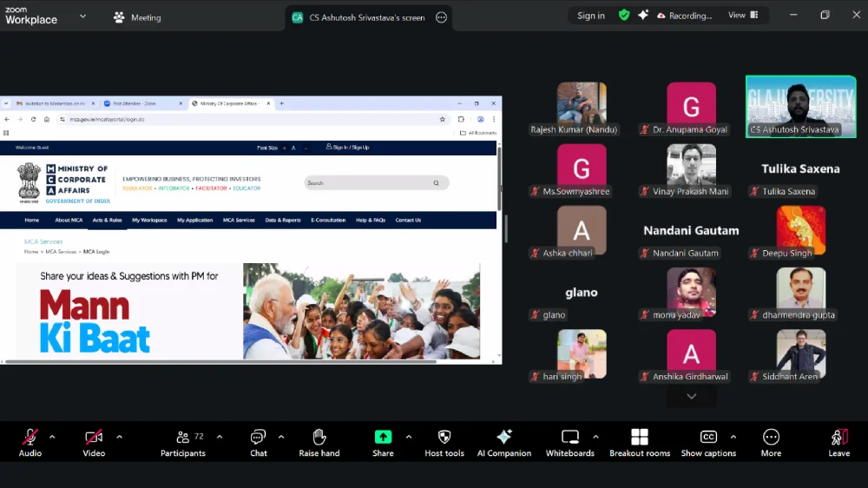Expand audio options arrow next to Audio
Screen dimensions: 868x488
(x=52, y=437)
